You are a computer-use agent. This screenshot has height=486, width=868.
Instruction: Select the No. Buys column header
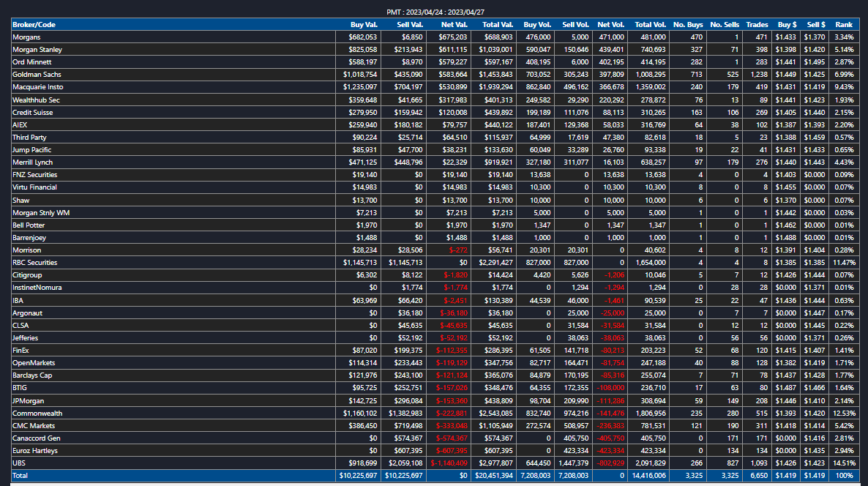688,25
